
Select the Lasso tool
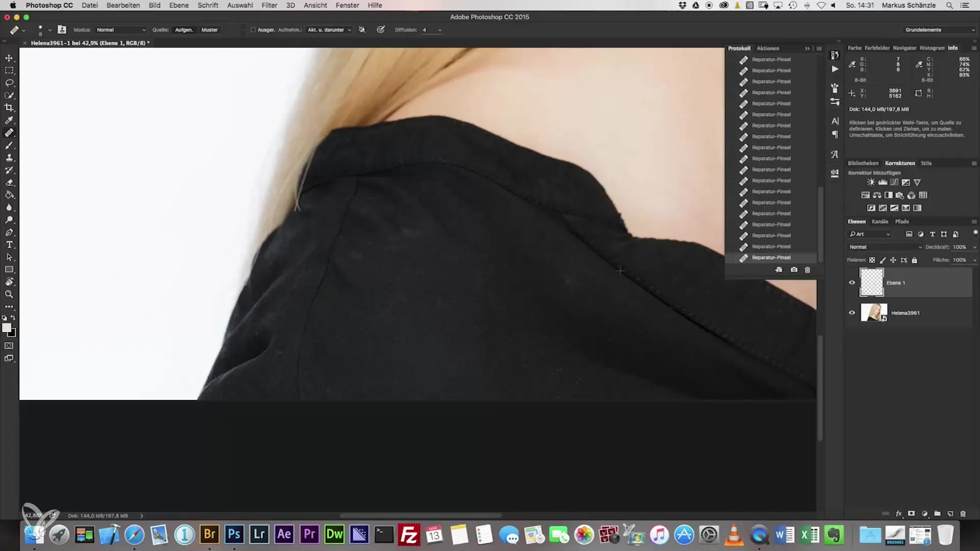pos(9,83)
